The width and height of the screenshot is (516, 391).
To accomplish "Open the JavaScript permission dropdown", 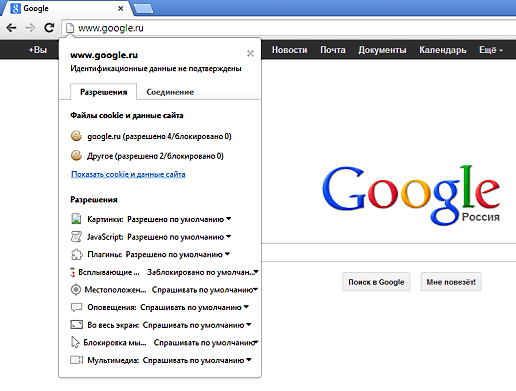I will [x=179, y=237].
